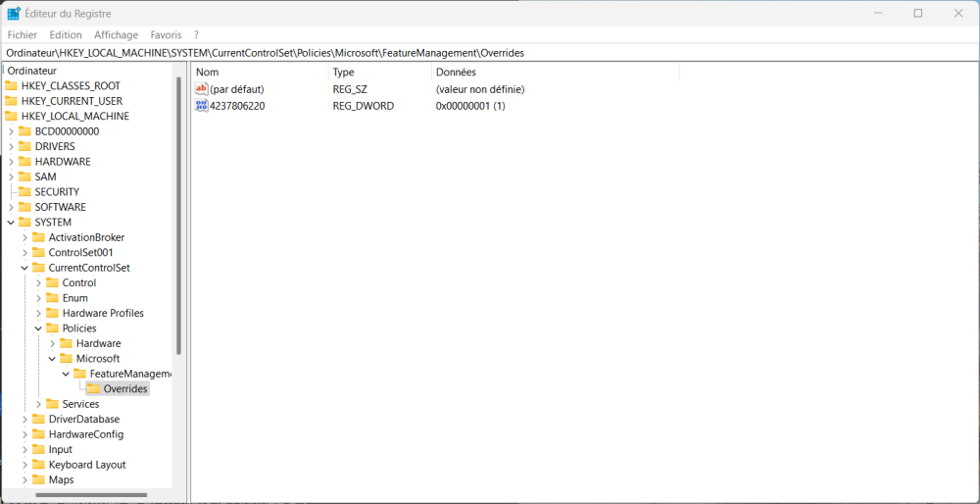980x504 pixels.
Task: Click the SOFTWARE folder icon
Action: click(x=24, y=207)
